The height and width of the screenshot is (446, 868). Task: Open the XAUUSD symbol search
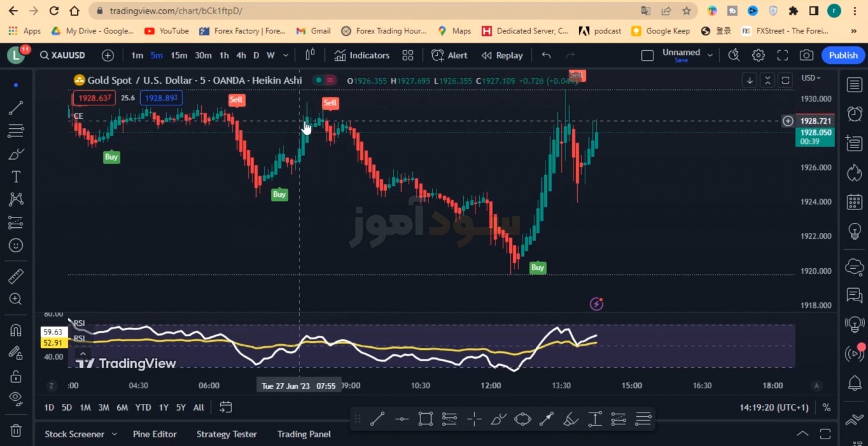tap(63, 55)
